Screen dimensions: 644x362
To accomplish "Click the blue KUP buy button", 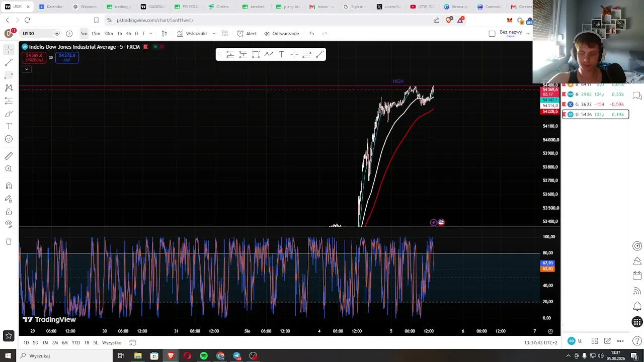I will click(x=67, y=58).
